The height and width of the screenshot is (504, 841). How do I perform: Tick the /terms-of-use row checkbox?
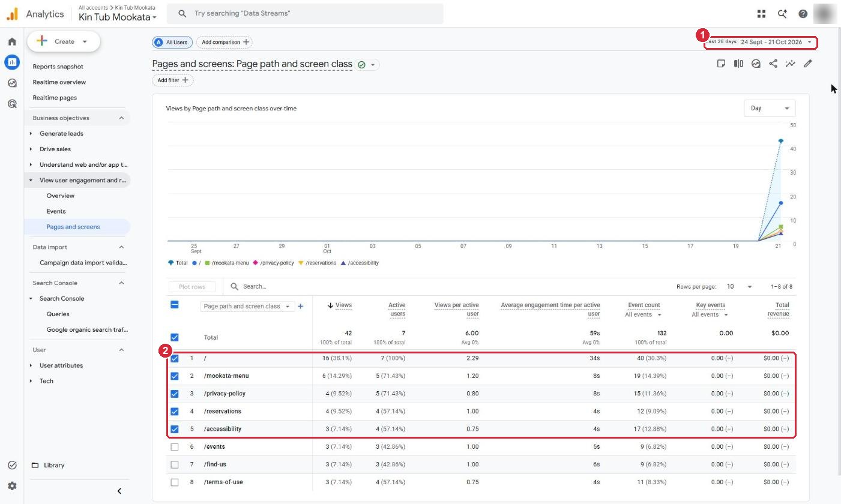pyautogui.click(x=175, y=482)
